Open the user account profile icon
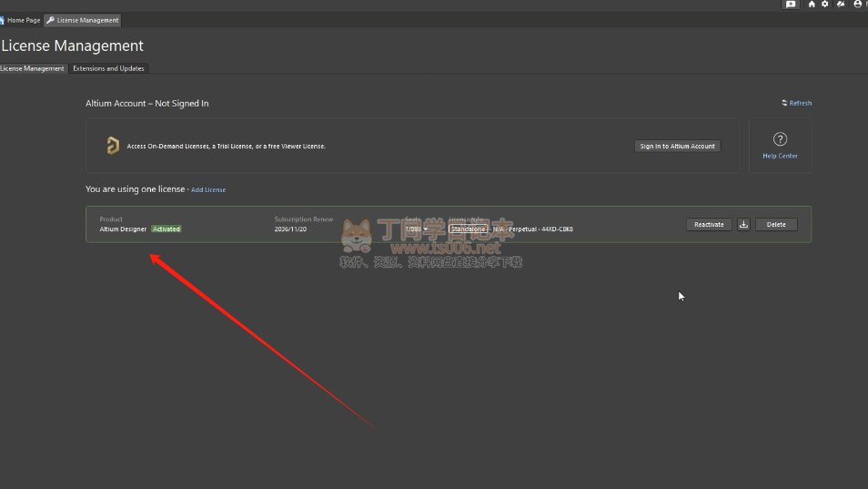Screen dimensions: 868x489 [857, 4]
